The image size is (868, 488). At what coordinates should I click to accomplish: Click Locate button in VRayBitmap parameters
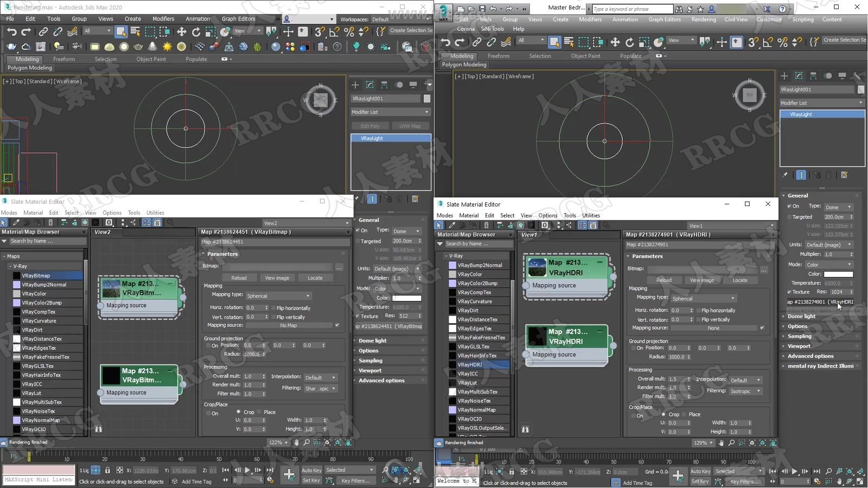click(x=315, y=278)
